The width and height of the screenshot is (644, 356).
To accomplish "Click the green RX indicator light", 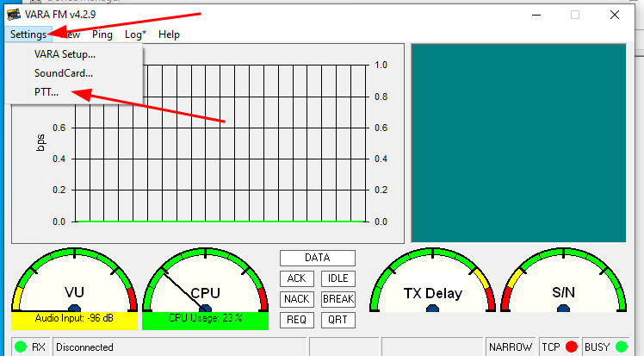I will [x=20, y=347].
